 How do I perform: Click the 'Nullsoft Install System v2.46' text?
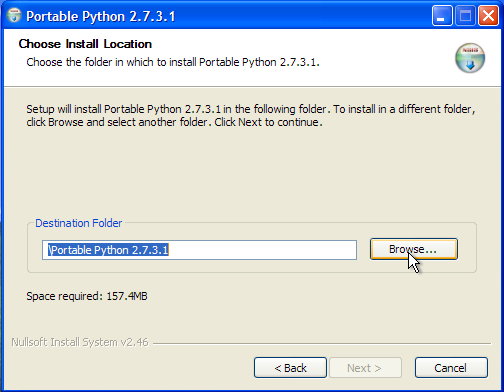click(80, 342)
